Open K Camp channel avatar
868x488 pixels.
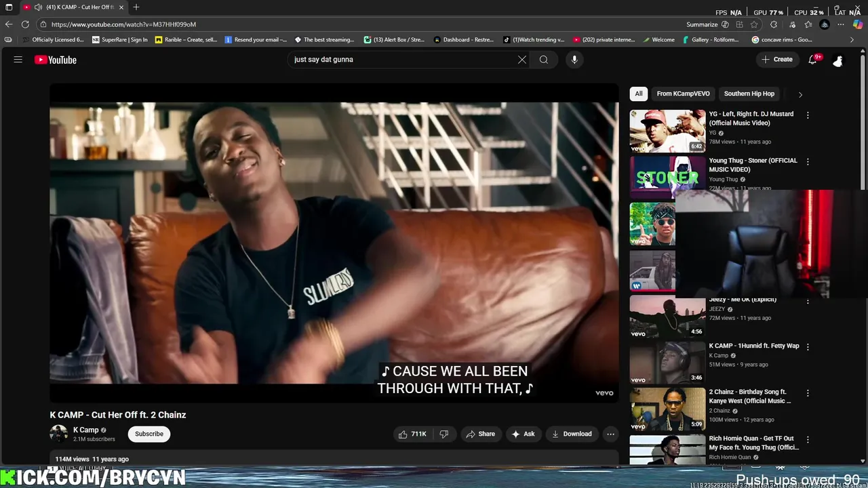pyautogui.click(x=59, y=434)
